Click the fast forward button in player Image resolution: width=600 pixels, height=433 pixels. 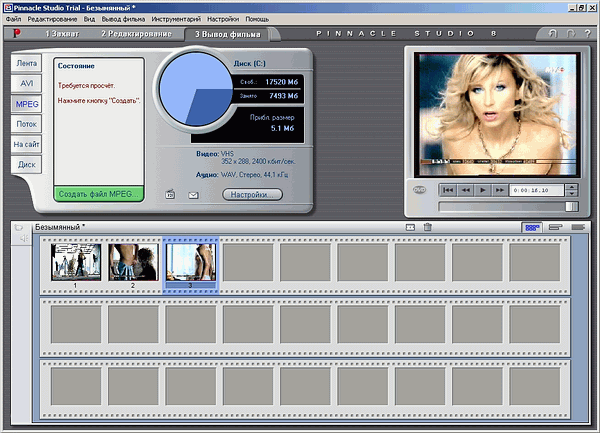(499, 190)
